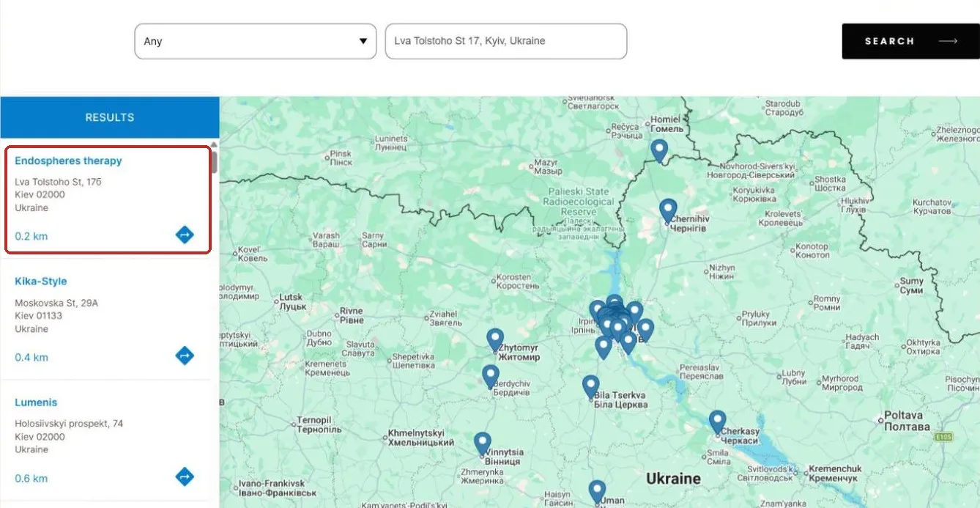Click the 0.4 km distance text
The width and height of the screenshot is (980, 508).
pos(31,358)
